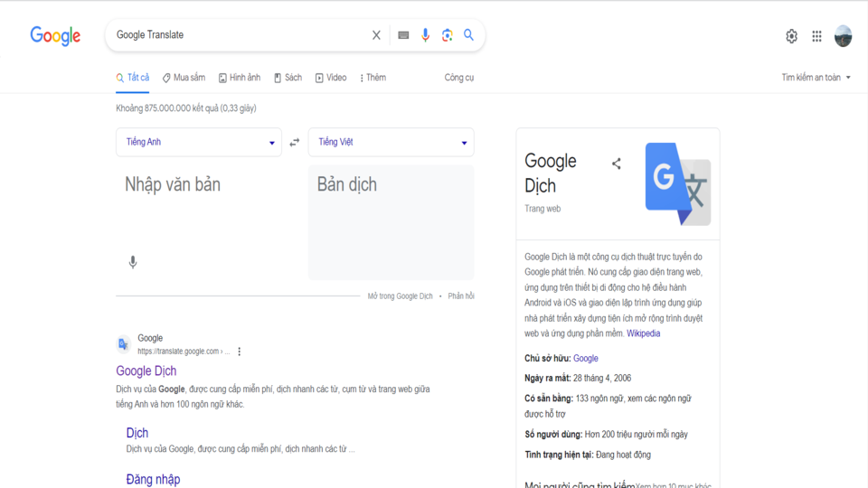Click the Google logo

click(x=55, y=35)
